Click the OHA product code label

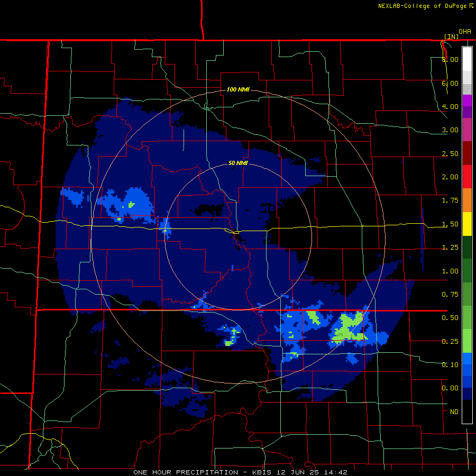pyautogui.click(x=465, y=31)
